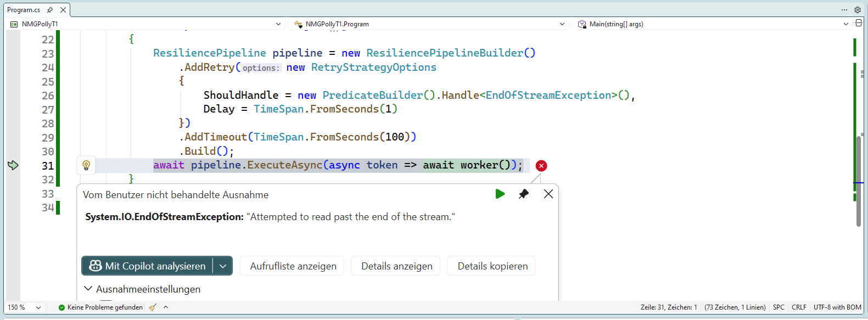868x320 pixels.
Task: Click the code cleanup broom icon
Action: 153,307
